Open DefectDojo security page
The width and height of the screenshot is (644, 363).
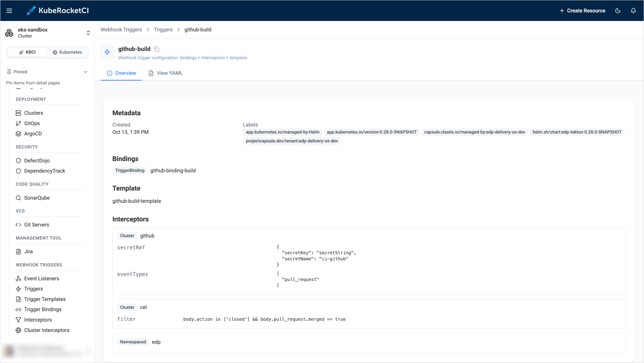pos(37,161)
